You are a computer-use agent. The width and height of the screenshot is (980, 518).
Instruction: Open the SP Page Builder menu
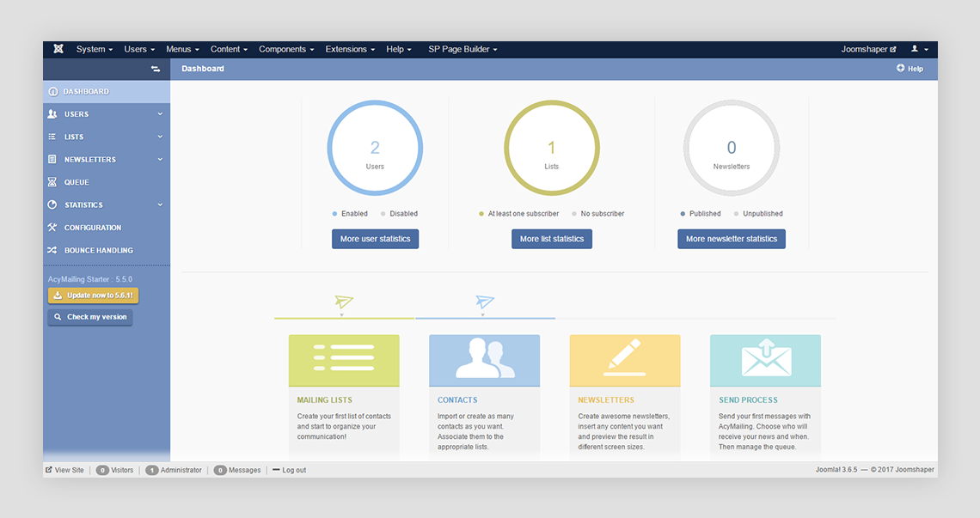pos(462,49)
